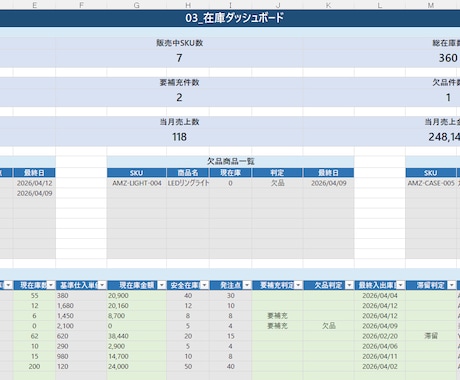Viewport: 460px width, 380px height.
Task: Select the 最終入出庫日 cell 2026/04/06
Action: [380, 346]
